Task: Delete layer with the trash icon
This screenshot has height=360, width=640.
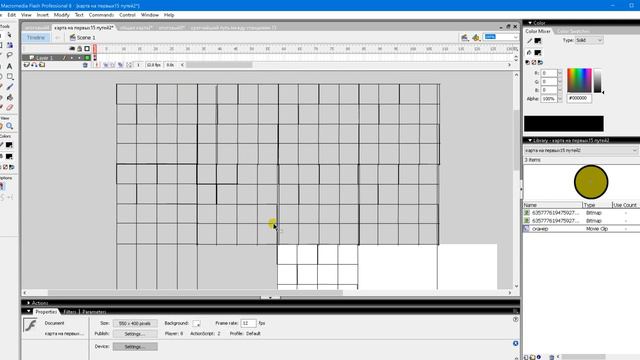Action: [x=85, y=65]
